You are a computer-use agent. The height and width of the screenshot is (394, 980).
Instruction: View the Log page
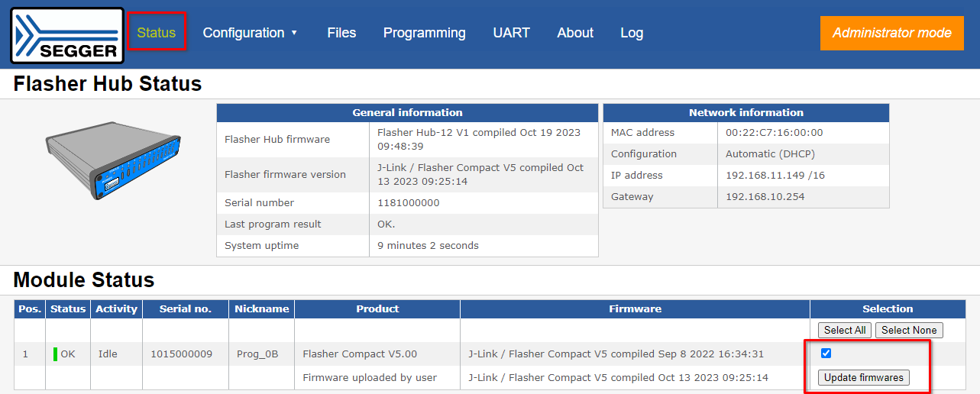pyautogui.click(x=632, y=33)
